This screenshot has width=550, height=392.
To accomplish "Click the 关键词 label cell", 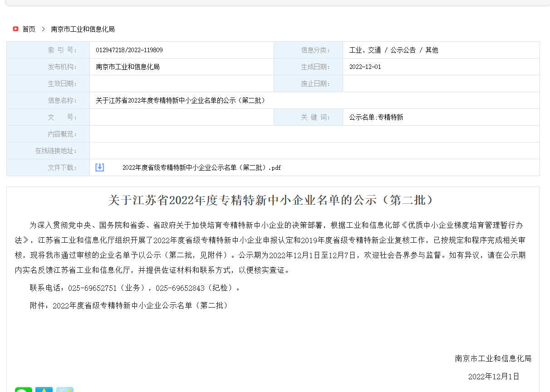I will (x=308, y=117).
